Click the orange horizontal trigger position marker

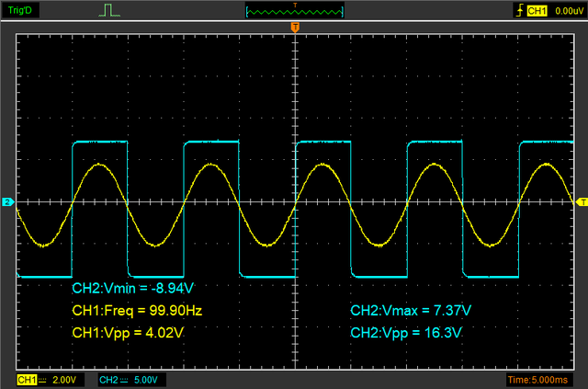point(295,29)
